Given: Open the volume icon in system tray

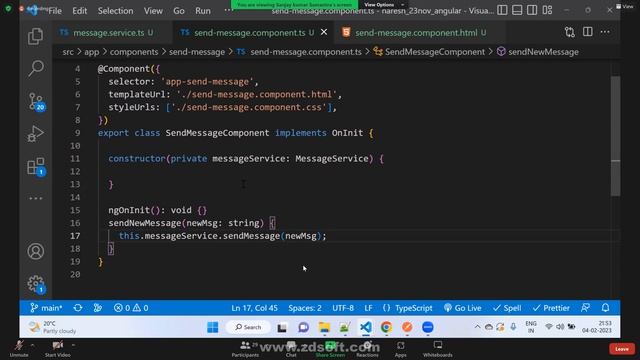Looking at the screenshot, I should [x=560, y=327].
